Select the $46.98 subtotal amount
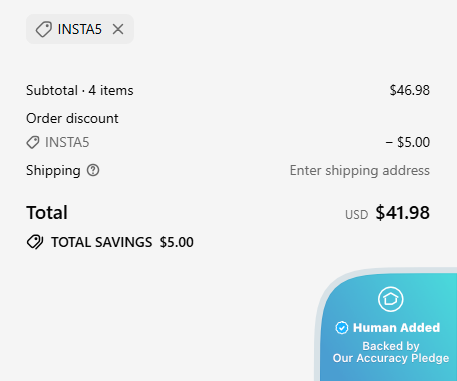Image resolution: width=457 pixels, height=381 pixels. click(410, 90)
